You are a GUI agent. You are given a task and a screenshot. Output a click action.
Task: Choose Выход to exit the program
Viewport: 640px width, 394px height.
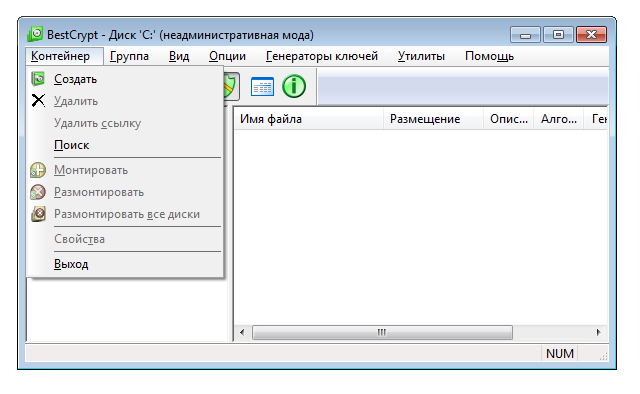click(125, 264)
